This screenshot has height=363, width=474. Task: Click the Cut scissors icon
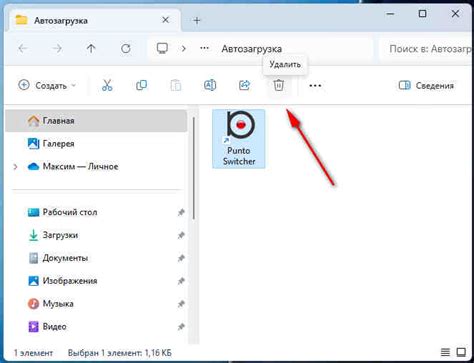tap(107, 85)
